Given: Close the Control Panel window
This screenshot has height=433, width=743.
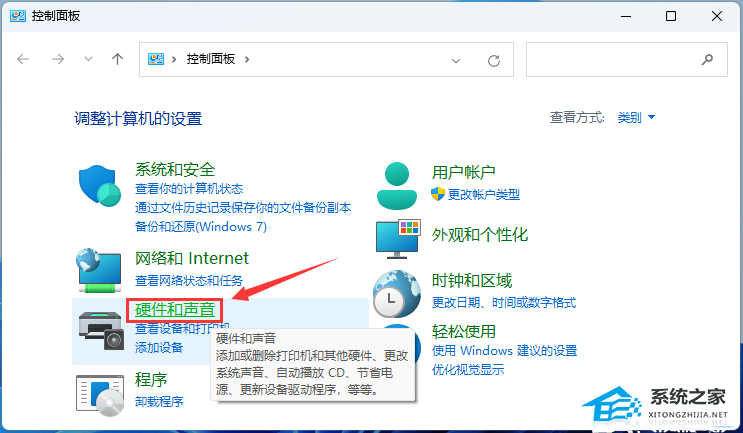Looking at the screenshot, I should (716, 16).
